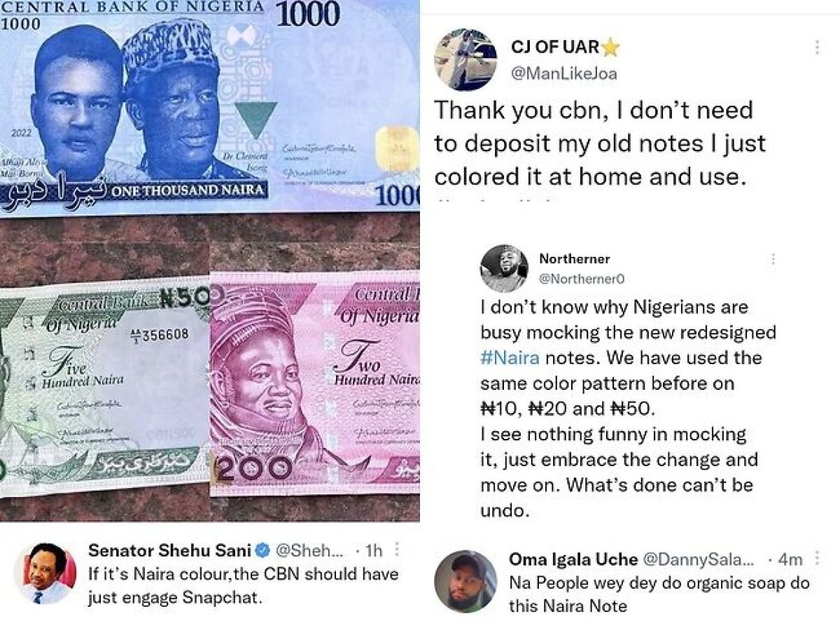Open Senator Shehu Sani tweet more options
This screenshot has width=840, height=630.
398,549
